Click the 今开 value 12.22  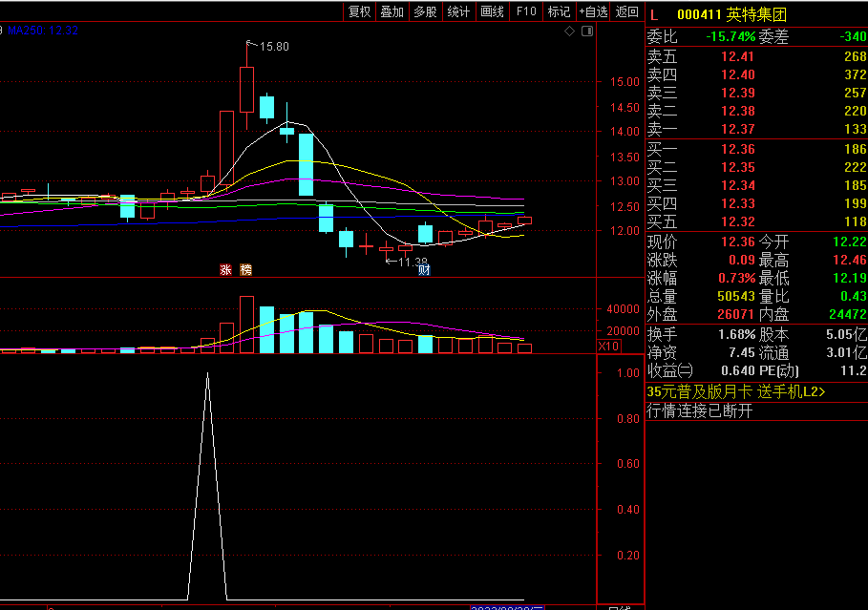850,242
